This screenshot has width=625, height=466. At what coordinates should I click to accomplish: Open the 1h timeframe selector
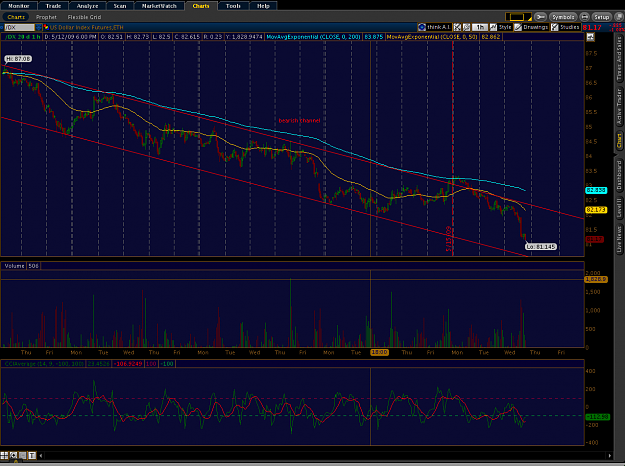[x=480, y=27]
